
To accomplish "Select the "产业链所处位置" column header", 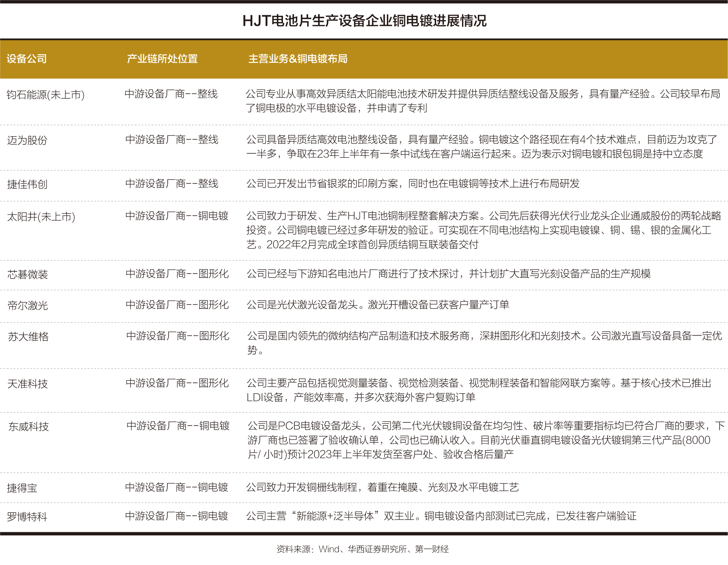I will pyautogui.click(x=162, y=59).
